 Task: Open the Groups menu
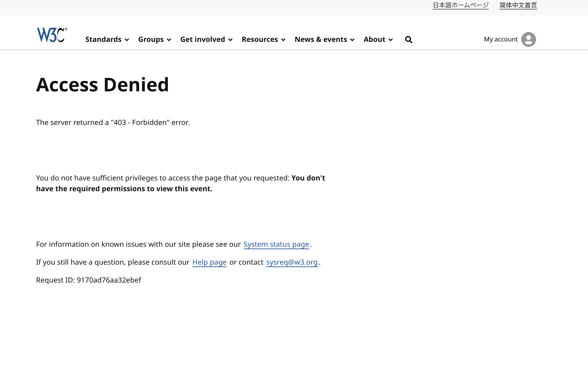(151, 39)
